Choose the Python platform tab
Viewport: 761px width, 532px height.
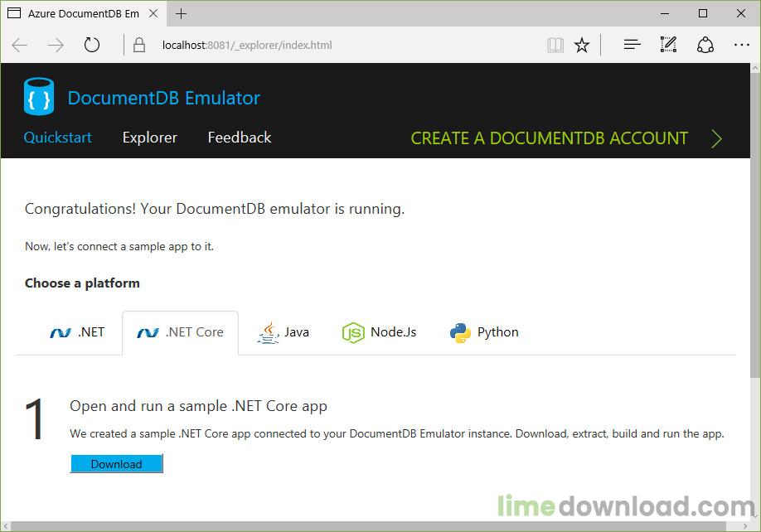coord(484,332)
